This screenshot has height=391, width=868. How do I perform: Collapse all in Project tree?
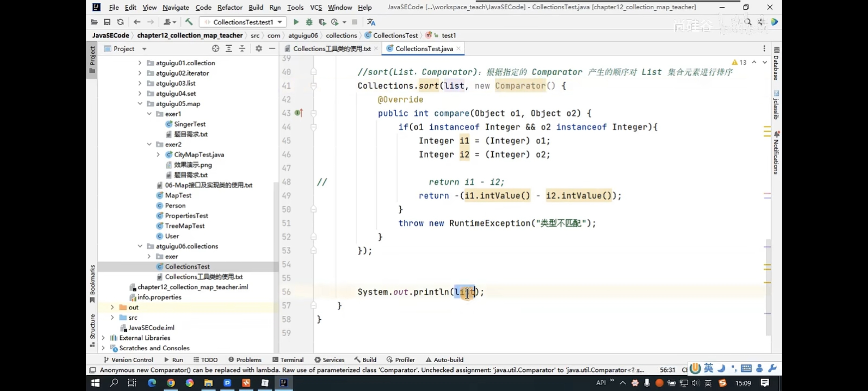point(242,49)
